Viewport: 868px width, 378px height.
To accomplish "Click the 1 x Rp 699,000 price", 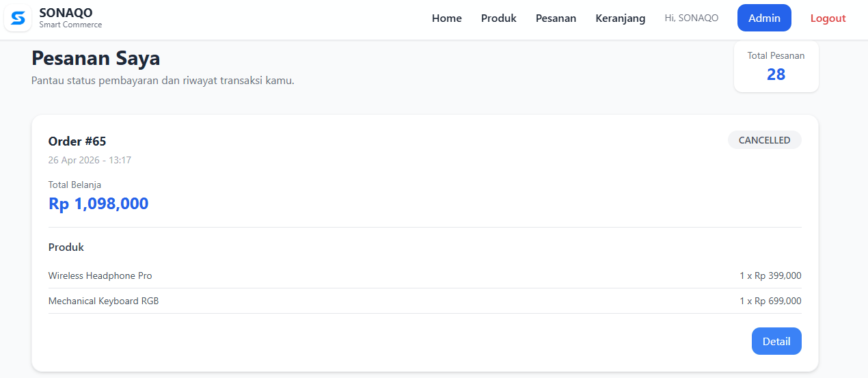I will [x=770, y=301].
